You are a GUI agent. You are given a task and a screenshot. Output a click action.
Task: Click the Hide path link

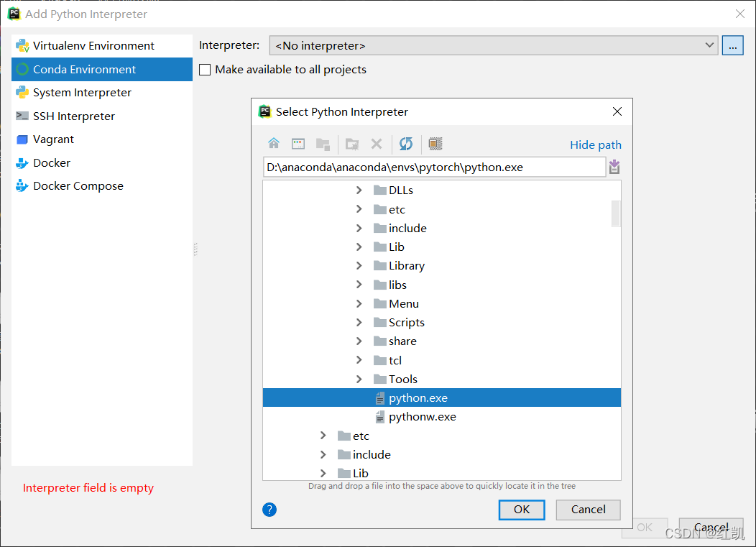[x=596, y=144]
